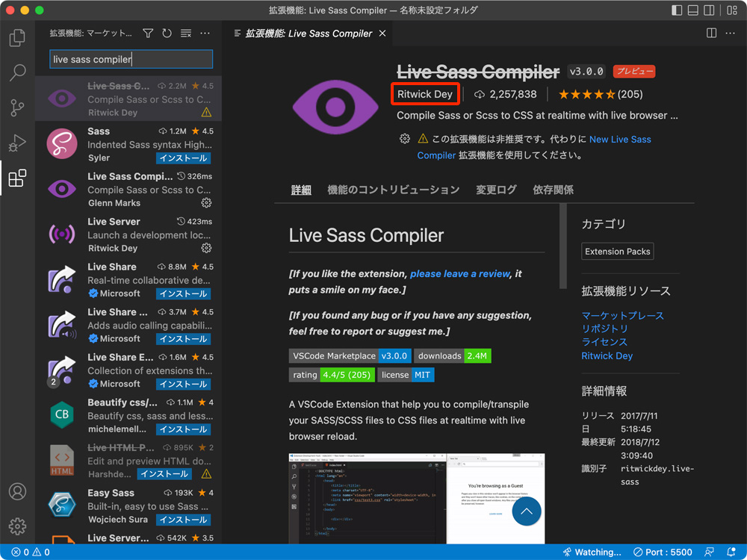
Task: Open the Manage gear in activity bar
Action: [x=17, y=526]
